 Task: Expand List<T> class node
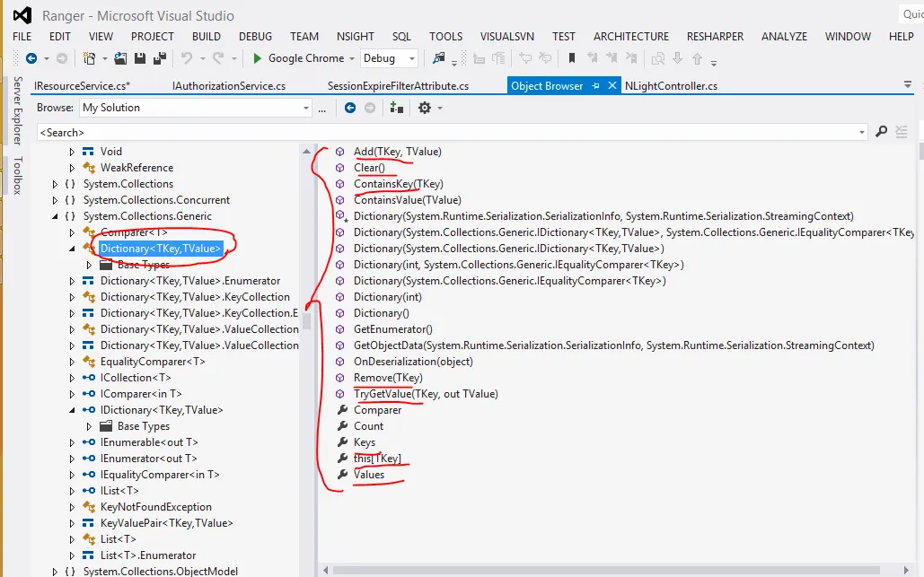(x=72, y=539)
